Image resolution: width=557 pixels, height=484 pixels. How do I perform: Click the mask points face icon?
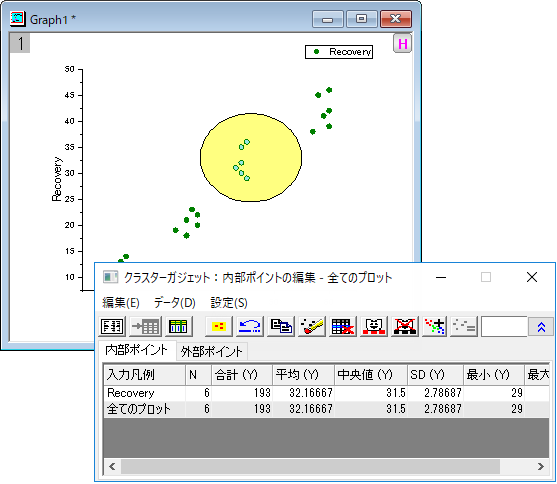pos(373,326)
